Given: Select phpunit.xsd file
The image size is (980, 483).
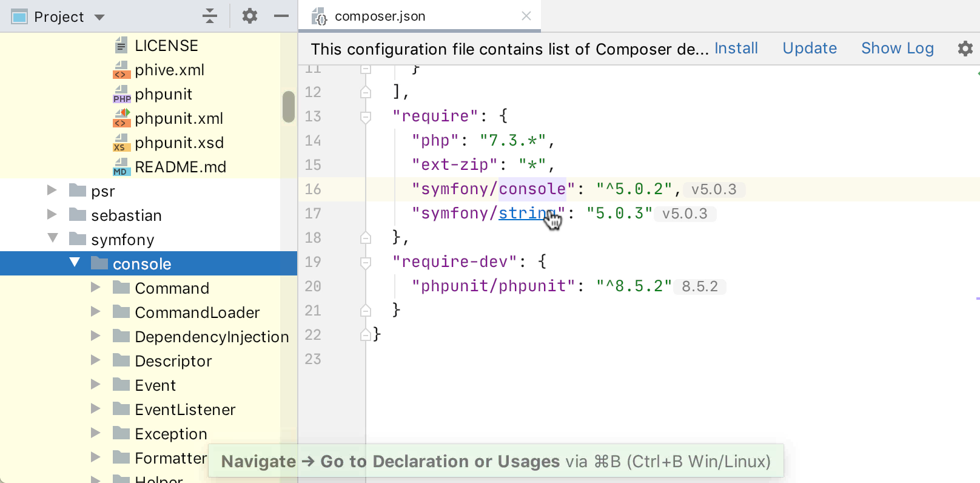Looking at the screenshot, I should pos(179,143).
